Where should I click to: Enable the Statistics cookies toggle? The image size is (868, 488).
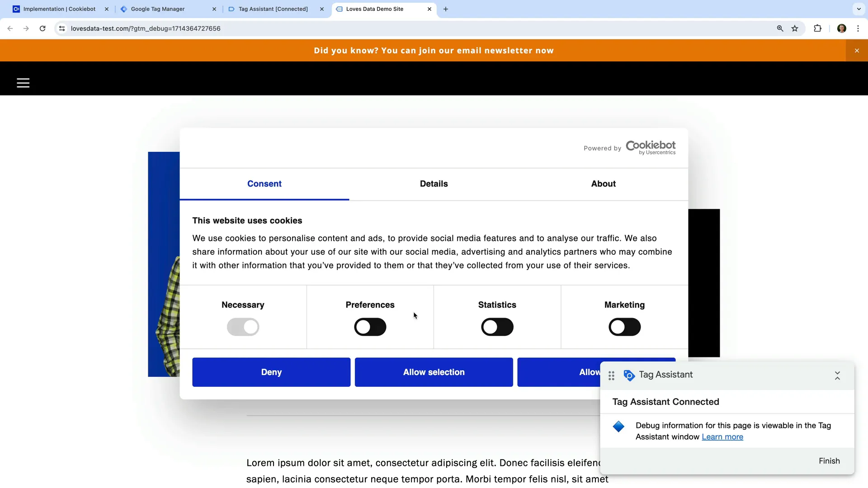[497, 327]
